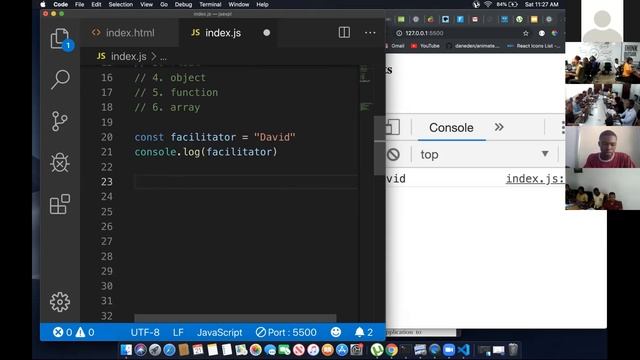640x360 pixels.
Task: Click the console.log statement on line 21
Action: (206, 152)
